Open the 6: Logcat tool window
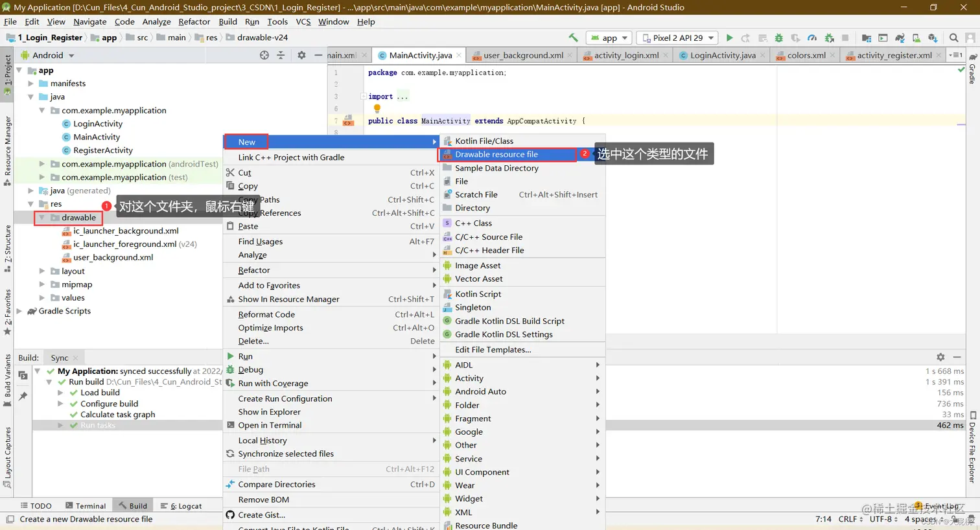The width and height of the screenshot is (980, 530). click(181, 506)
